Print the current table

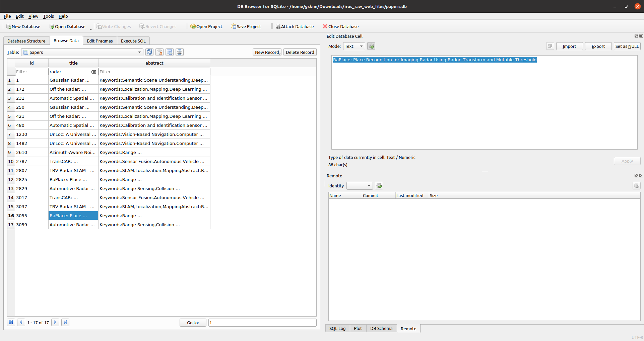coord(180,52)
